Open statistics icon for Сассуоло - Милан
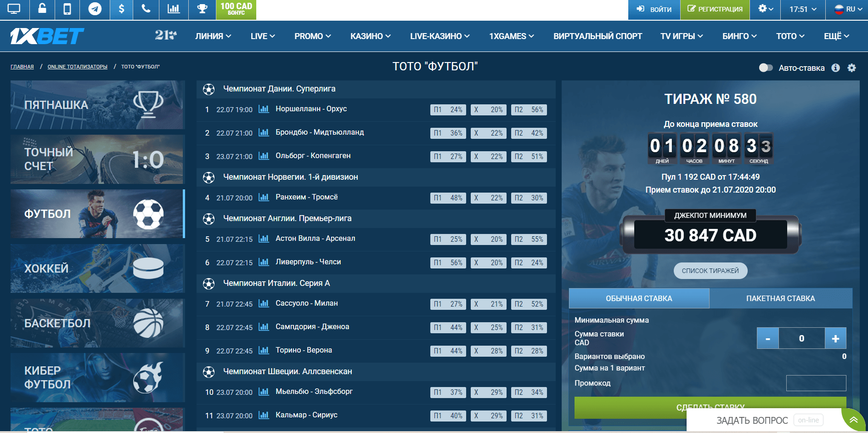The image size is (868, 433). pyautogui.click(x=264, y=303)
